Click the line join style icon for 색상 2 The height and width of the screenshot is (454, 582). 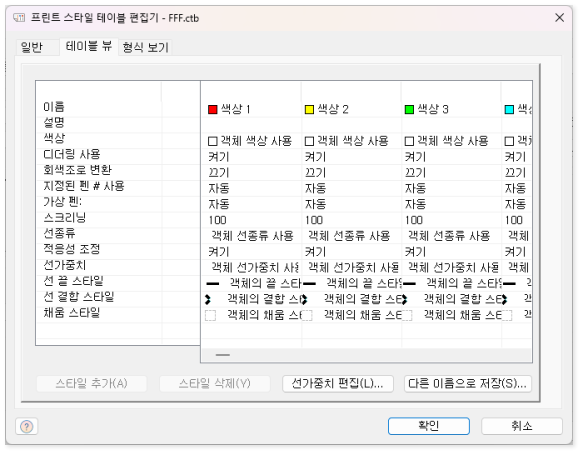pos(304,299)
